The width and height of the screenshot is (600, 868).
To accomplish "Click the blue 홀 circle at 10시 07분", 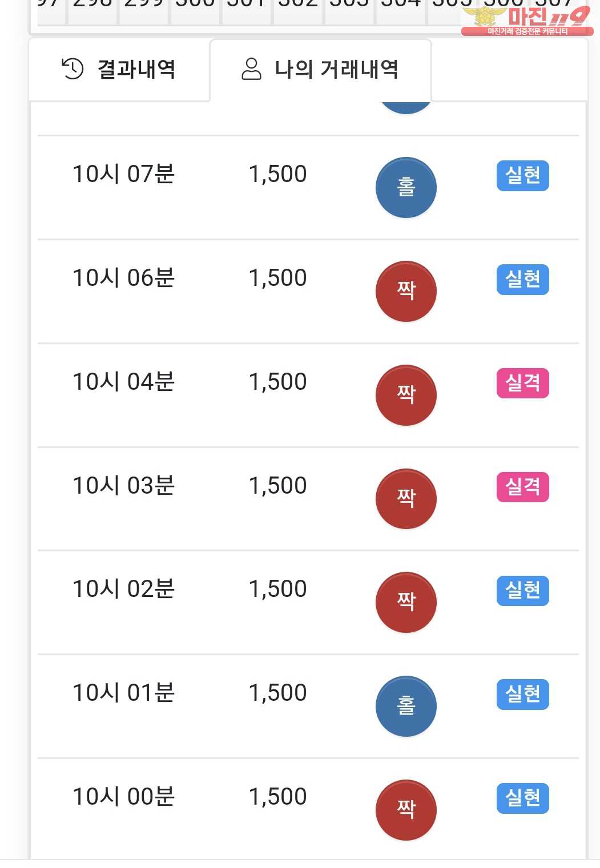I will click(x=406, y=187).
